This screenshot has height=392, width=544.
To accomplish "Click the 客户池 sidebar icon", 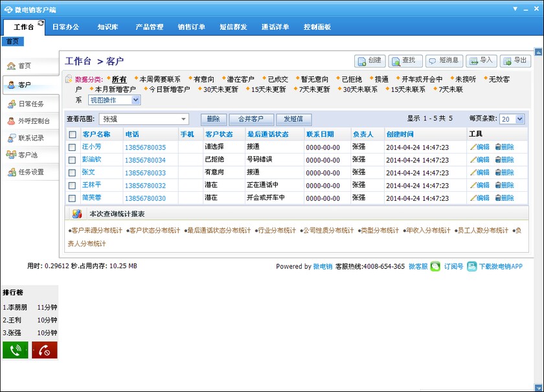I will point(12,154).
